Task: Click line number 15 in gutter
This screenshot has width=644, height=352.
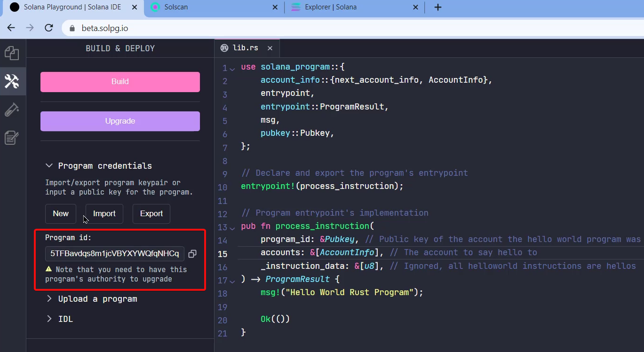Action: click(223, 254)
